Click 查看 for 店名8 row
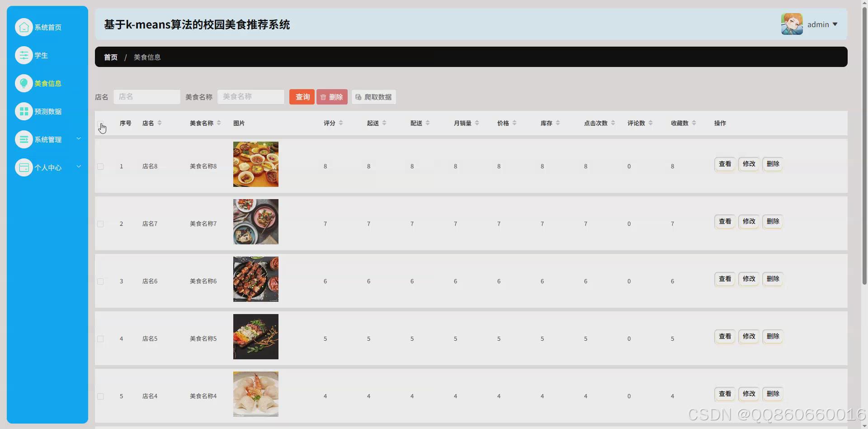 (725, 164)
